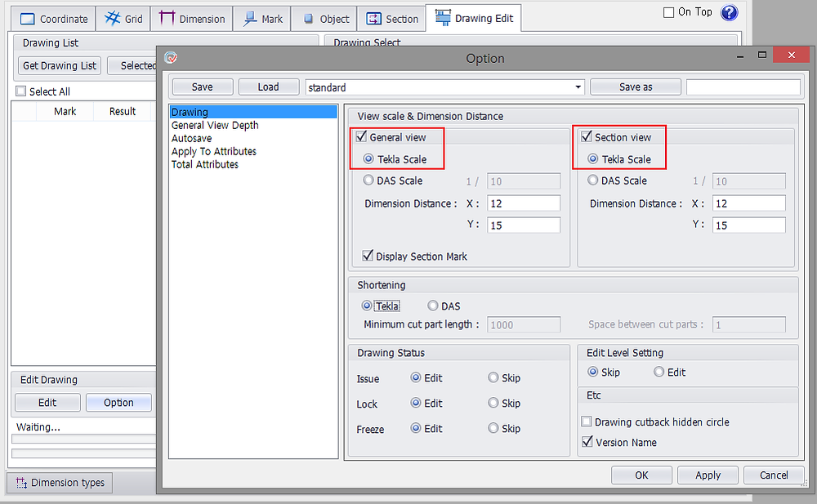Click the Save as name input field
The image size is (817, 504).
743,87
